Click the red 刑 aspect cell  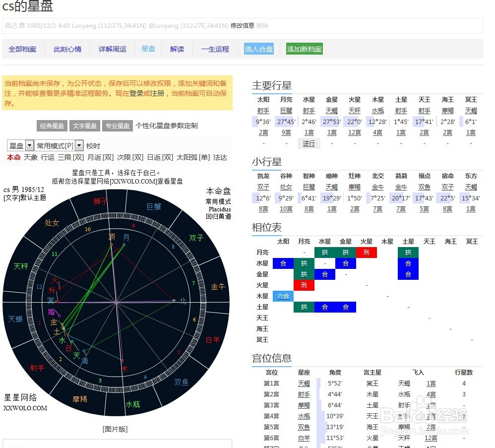366,253
